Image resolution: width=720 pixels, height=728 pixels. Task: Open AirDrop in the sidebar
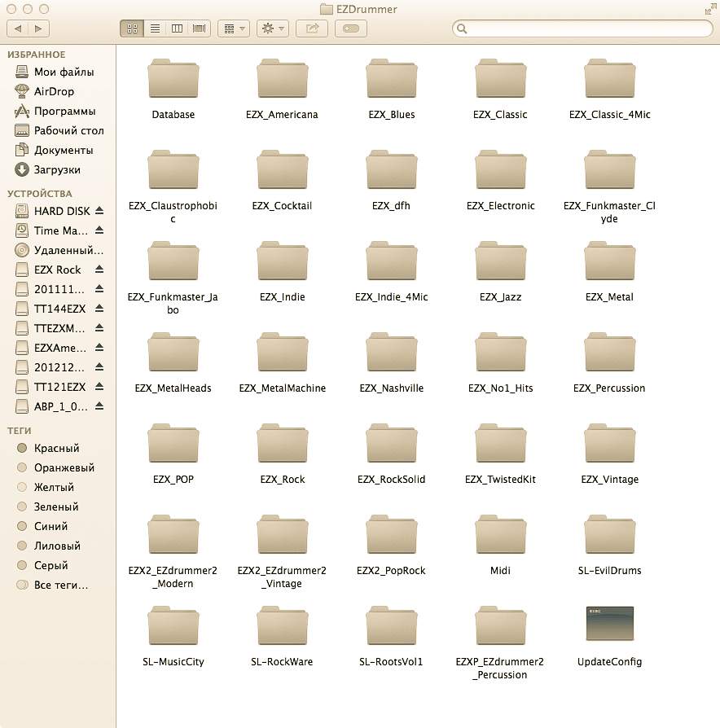[54, 91]
